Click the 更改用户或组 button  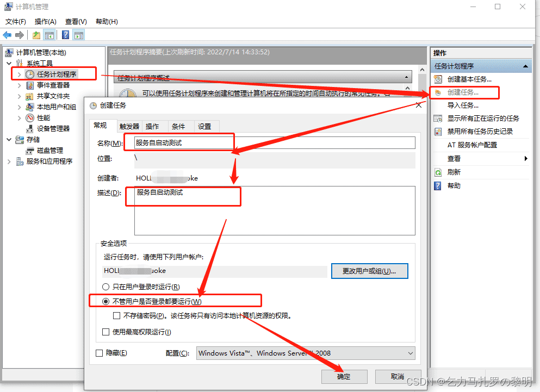click(x=369, y=270)
